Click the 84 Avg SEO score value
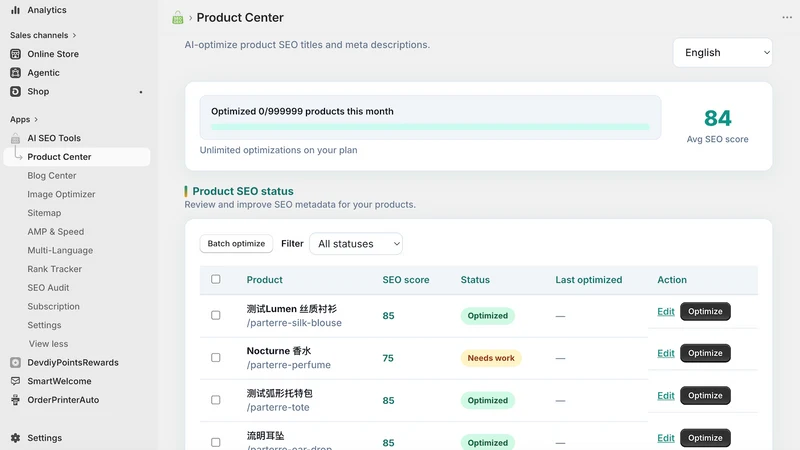 pos(717,118)
